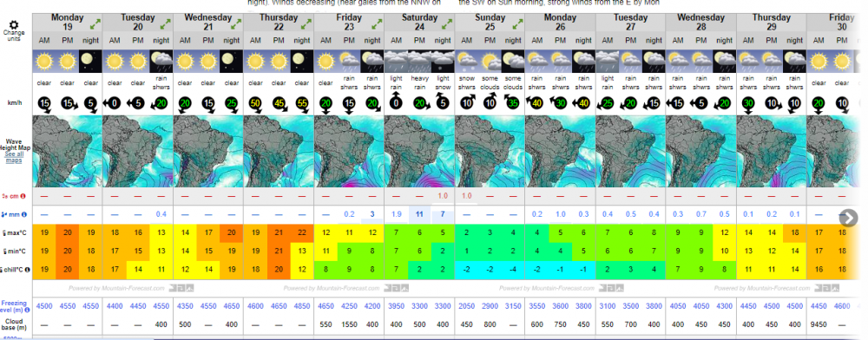Click Thursday 22 night 55 wind icon
This screenshot has height=340, width=868.
tap(302, 103)
